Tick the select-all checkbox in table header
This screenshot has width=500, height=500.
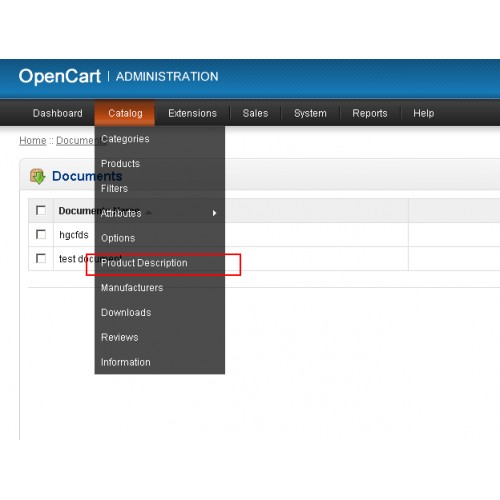click(x=41, y=210)
